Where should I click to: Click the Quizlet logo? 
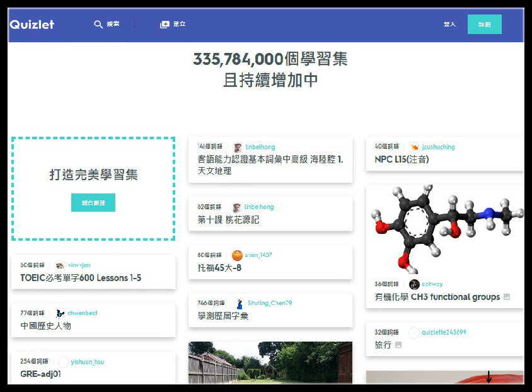point(32,25)
